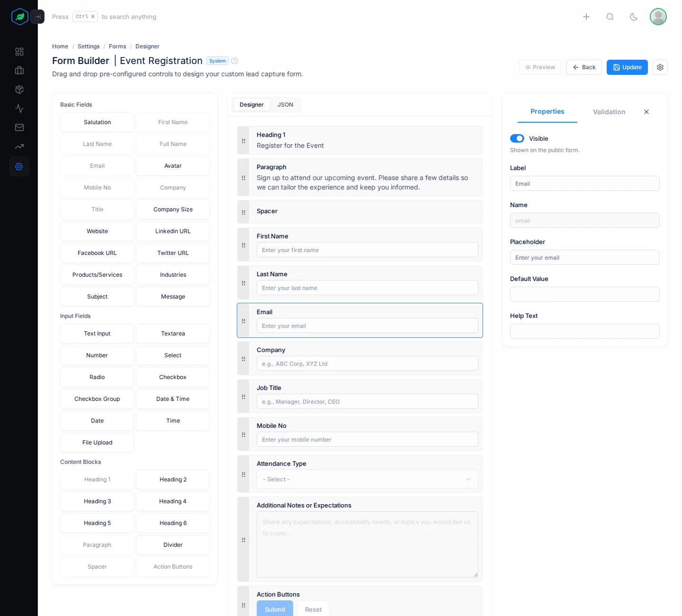Click the Placeholder input in properties
682x616 pixels.
(584, 257)
